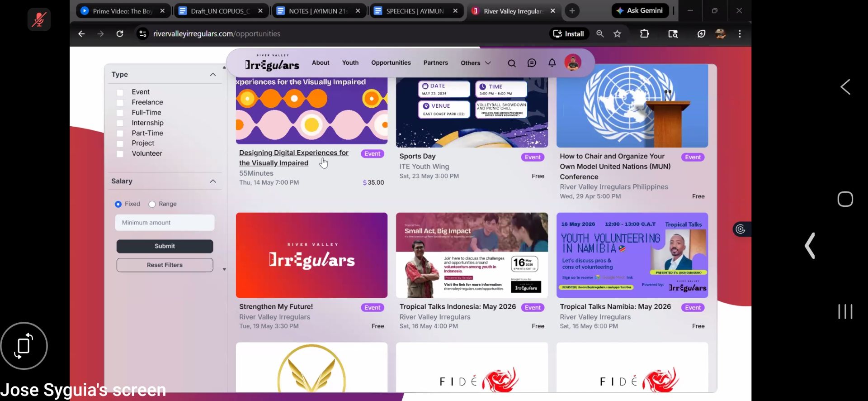Viewport: 868px width, 401px height.
Task: Submit the salary filter
Action: click(x=165, y=246)
